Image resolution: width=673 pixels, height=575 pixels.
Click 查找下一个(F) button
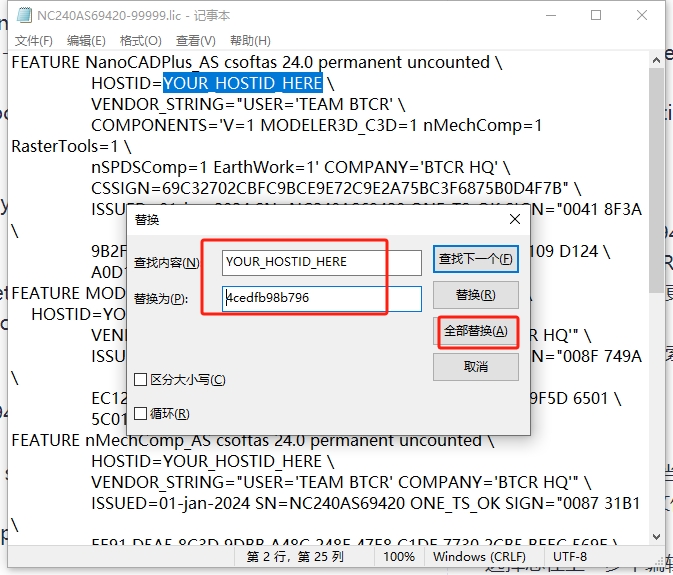(x=476, y=259)
